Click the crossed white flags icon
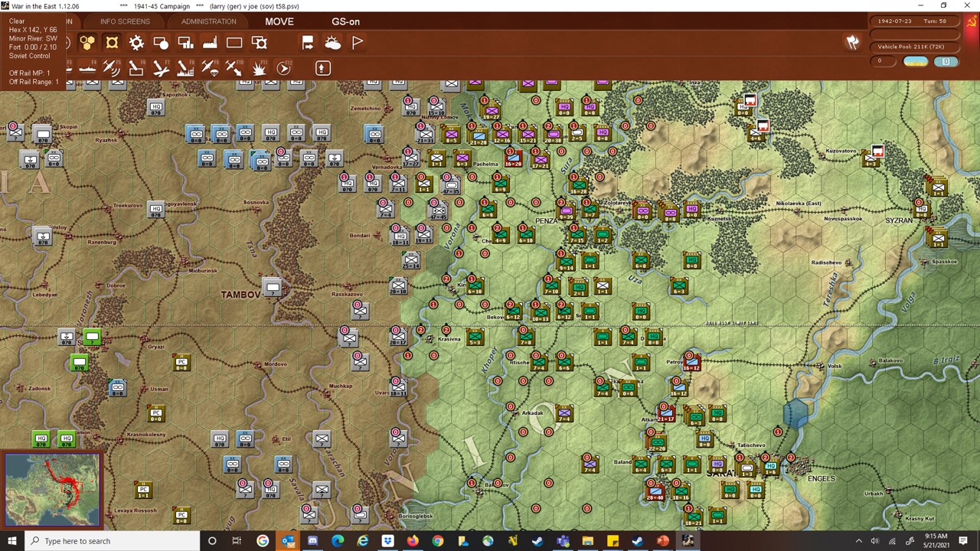This screenshot has width=980, height=551. (x=852, y=43)
